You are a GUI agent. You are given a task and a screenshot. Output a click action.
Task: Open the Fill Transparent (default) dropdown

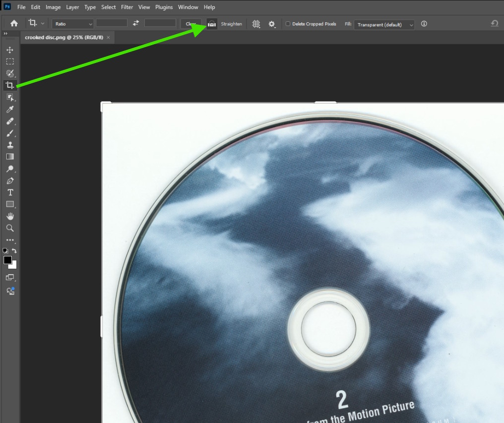click(x=384, y=25)
